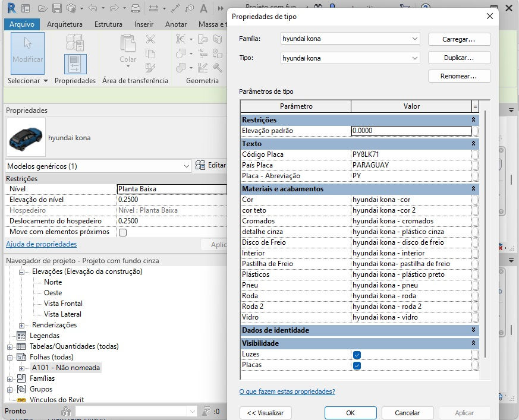This screenshot has width=519, height=420.
Task: Click the Open folder icon in quick access toolbar
Action: 42,8
